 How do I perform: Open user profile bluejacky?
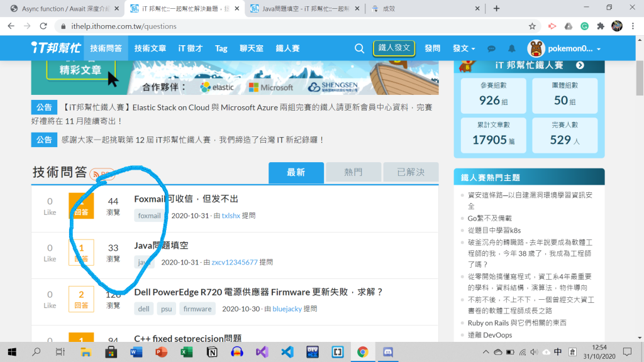coord(287,309)
